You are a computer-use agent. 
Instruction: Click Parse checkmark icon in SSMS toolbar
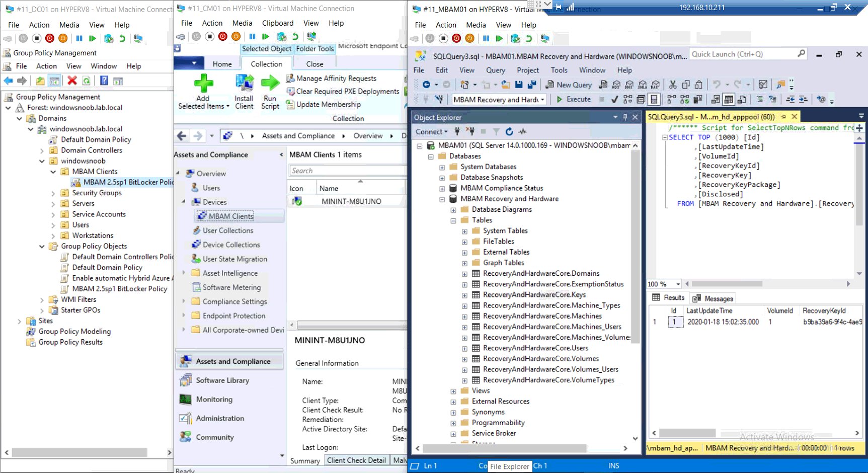coord(614,100)
